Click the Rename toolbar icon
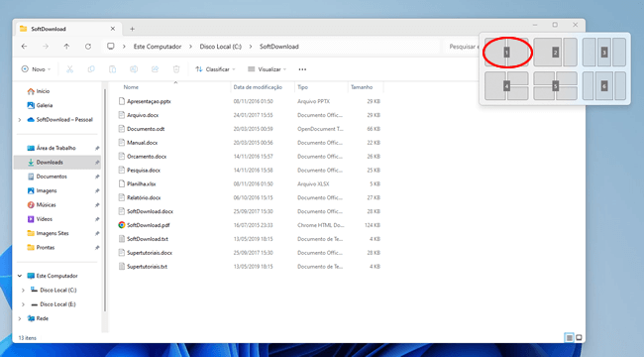This screenshot has height=357, width=644. pyautogui.click(x=134, y=69)
